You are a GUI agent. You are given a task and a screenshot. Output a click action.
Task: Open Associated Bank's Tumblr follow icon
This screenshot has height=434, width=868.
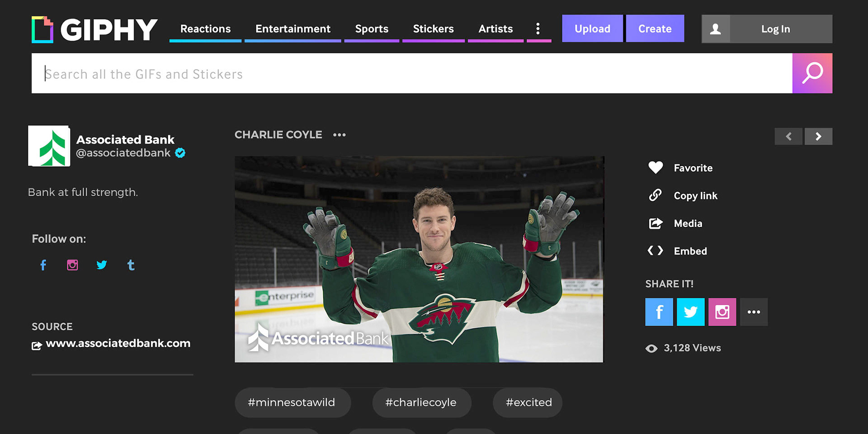(x=131, y=265)
